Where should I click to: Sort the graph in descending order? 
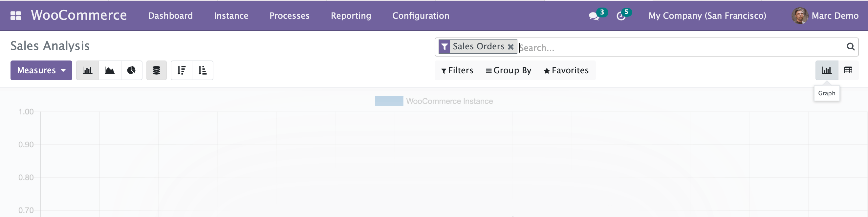[x=181, y=70]
